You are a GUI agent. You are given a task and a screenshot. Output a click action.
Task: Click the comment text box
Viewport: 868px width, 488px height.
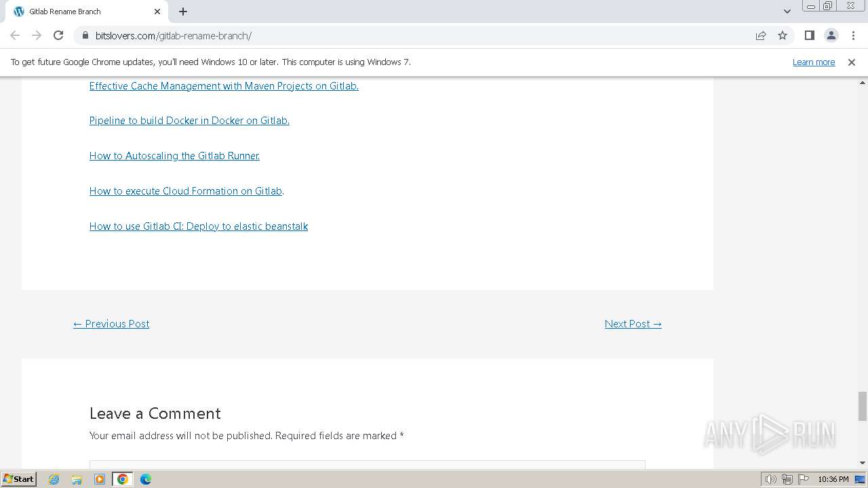coord(368,464)
